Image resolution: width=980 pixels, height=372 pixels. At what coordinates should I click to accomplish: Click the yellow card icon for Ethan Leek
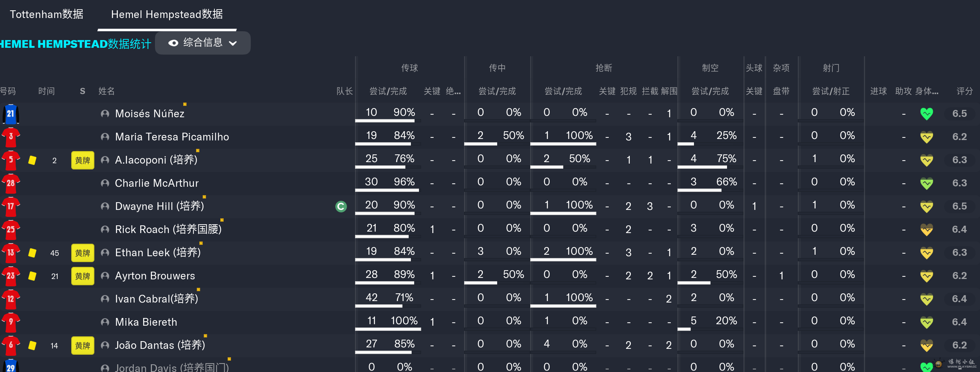32,253
